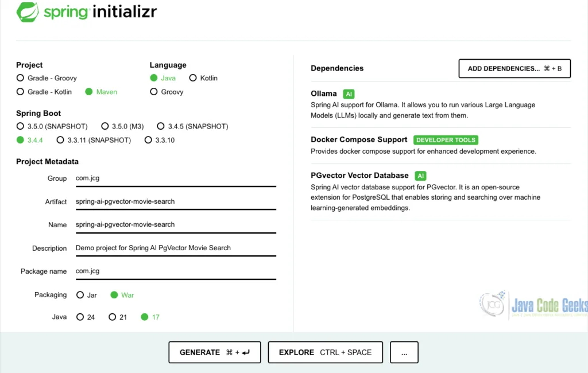588x373 pixels.
Task: Click the PGvector Vector Database title
Action: tap(359, 176)
